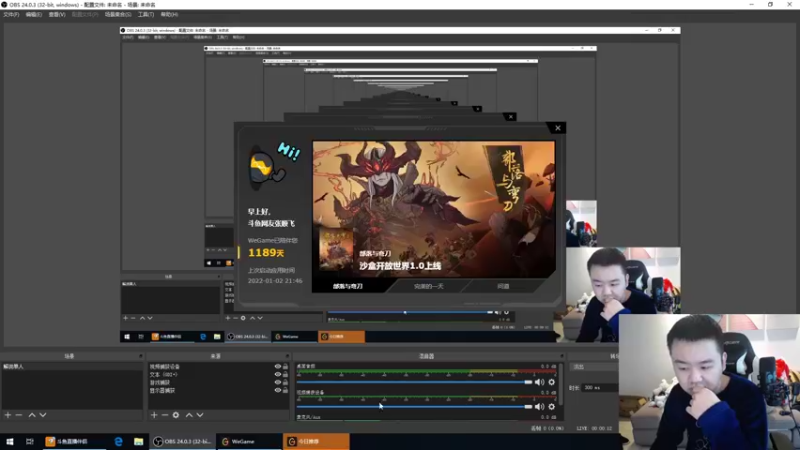
Task: Select the 窗口捕获 source row
Action: pos(218,382)
